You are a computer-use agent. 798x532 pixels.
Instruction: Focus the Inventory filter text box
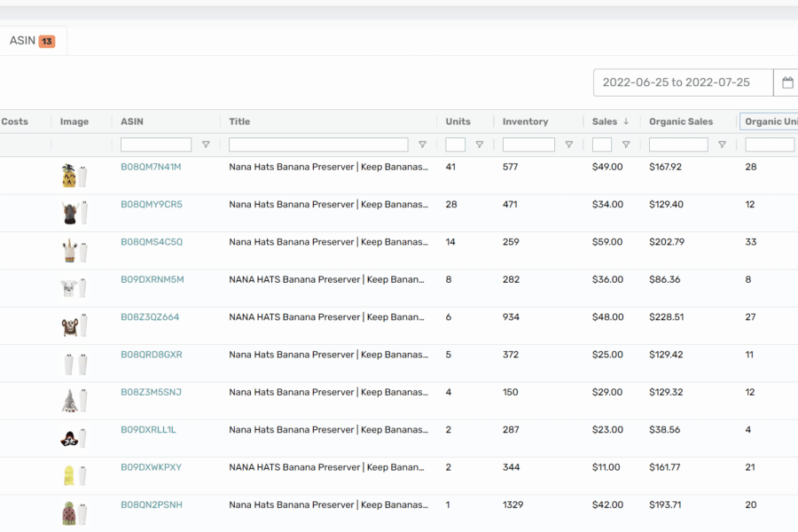click(528, 145)
